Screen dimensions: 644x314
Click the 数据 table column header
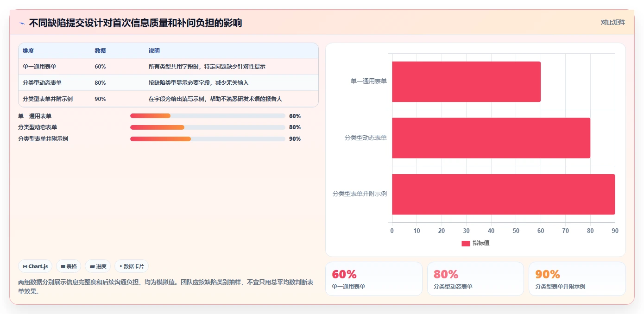point(100,51)
